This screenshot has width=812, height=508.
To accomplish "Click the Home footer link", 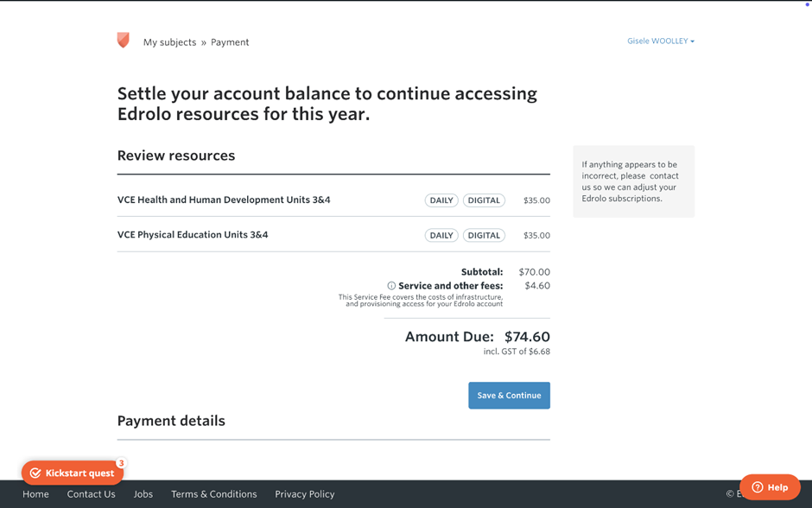I will coord(35,494).
